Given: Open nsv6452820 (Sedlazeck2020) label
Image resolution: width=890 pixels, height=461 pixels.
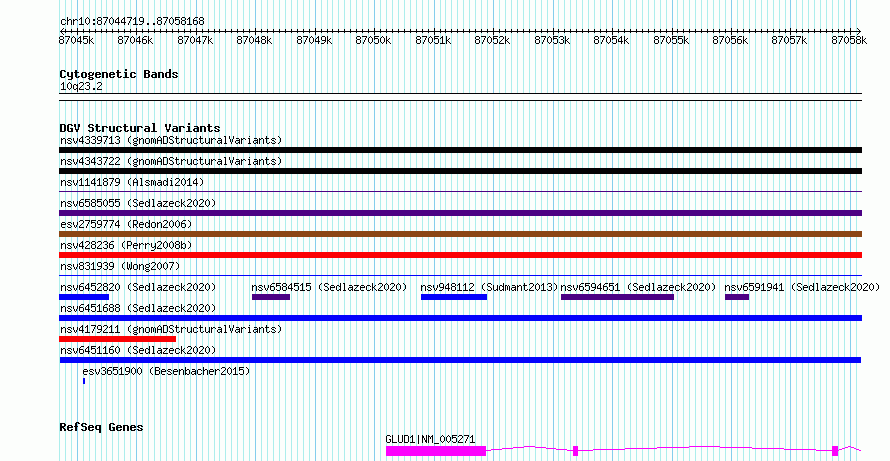Looking at the screenshot, I should coord(138,287).
